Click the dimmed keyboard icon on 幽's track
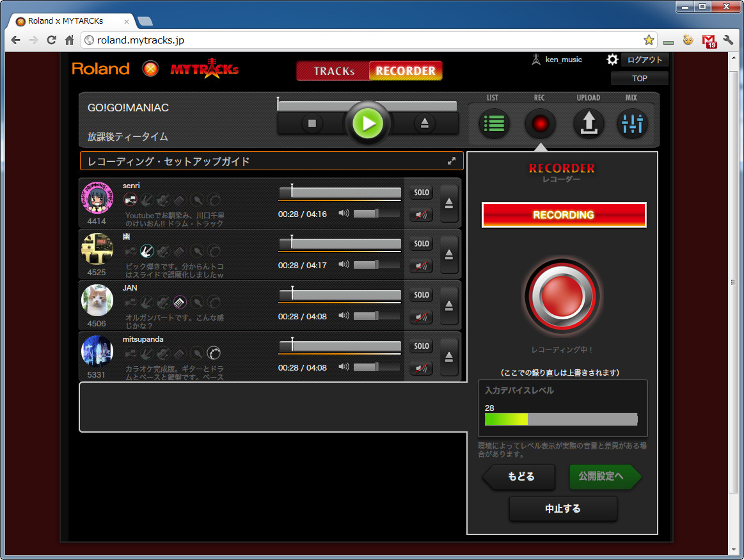Screen dimensions: 744x560 (180, 251)
